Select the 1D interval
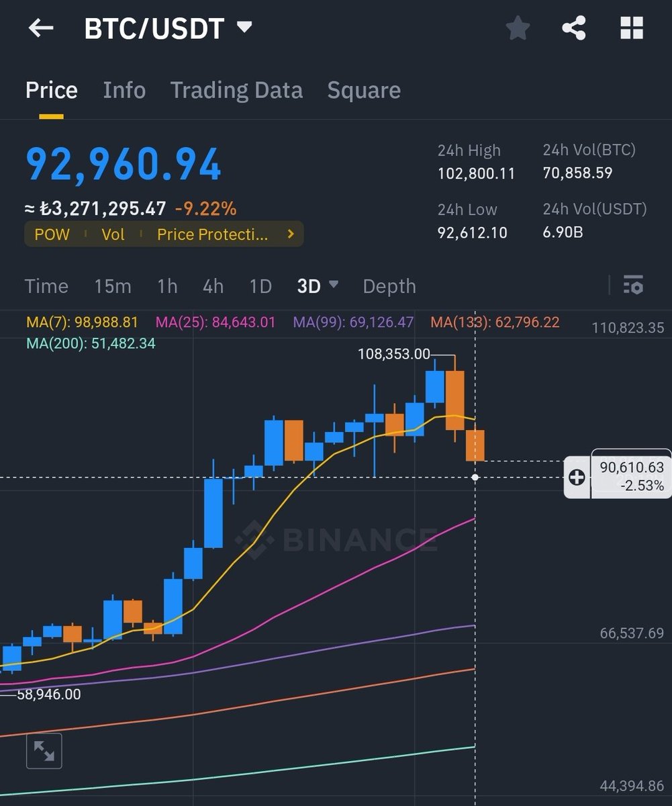Image resolution: width=672 pixels, height=806 pixels. tap(260, 286)
